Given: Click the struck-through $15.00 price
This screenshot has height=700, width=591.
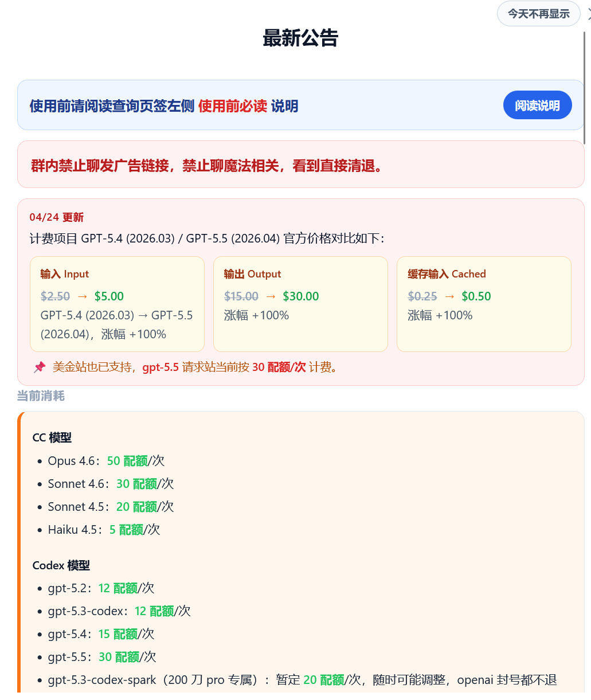Looking at the screenshot, I should tap(241, 296).
